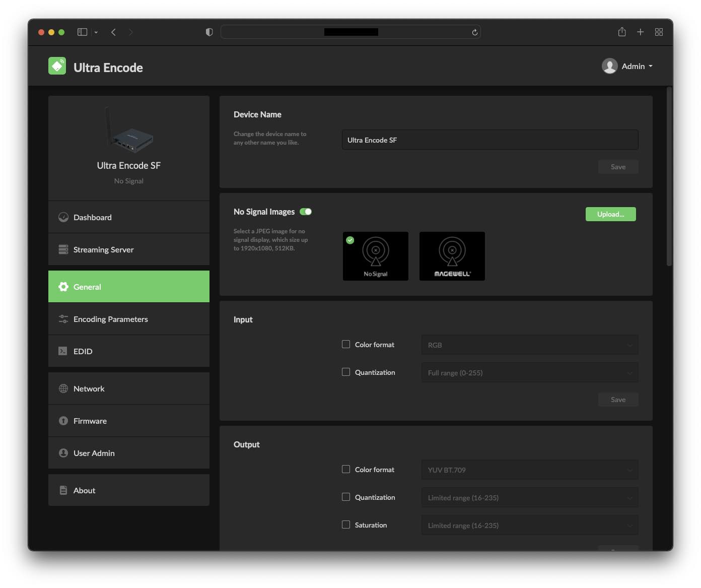Image resolution: width=701 pixels, height=588 pixels.
Task: Go back with the browser back arrow
Action: [x=114, y=32]
